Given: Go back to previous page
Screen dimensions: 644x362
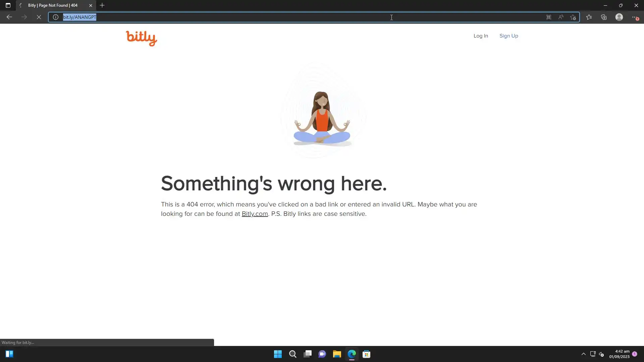Looking at the screenshot, I should [9, 17].
